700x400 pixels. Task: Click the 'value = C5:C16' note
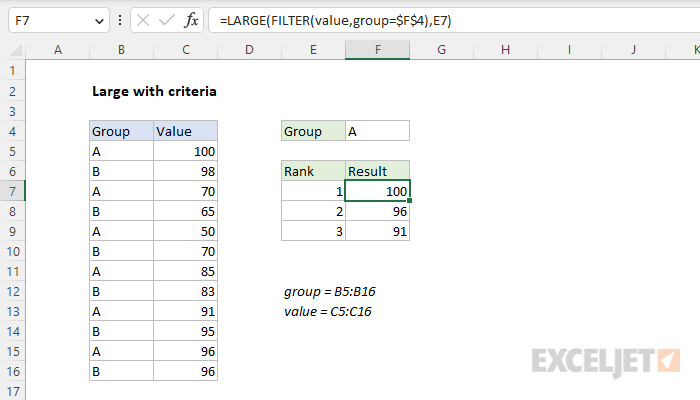(x=328, y=311)
